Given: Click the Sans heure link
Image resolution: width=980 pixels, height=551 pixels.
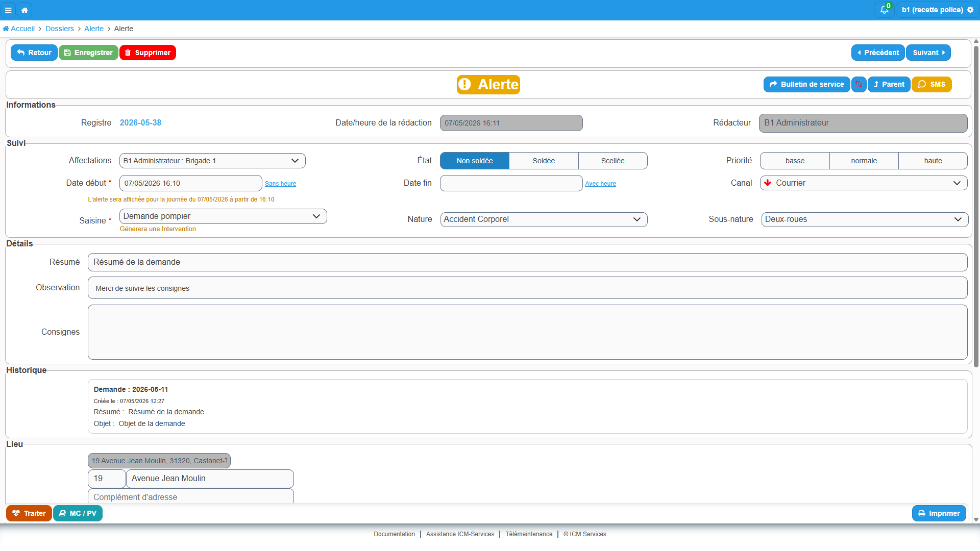Looking at the screenshot, I should pos(280,184).
